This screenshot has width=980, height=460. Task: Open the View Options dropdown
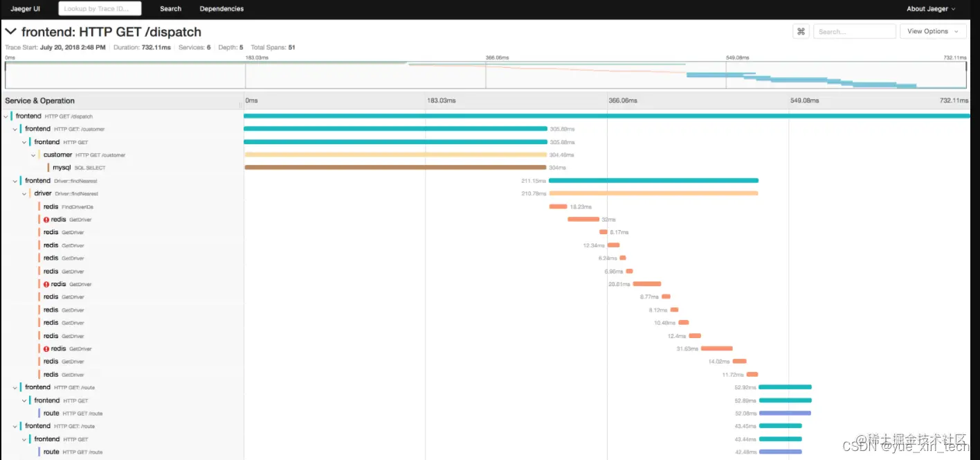[x=932, y=31]
